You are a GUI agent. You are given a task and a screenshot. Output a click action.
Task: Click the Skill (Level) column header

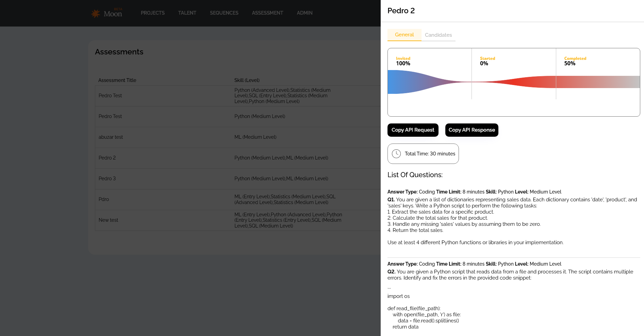pos(247,80)
